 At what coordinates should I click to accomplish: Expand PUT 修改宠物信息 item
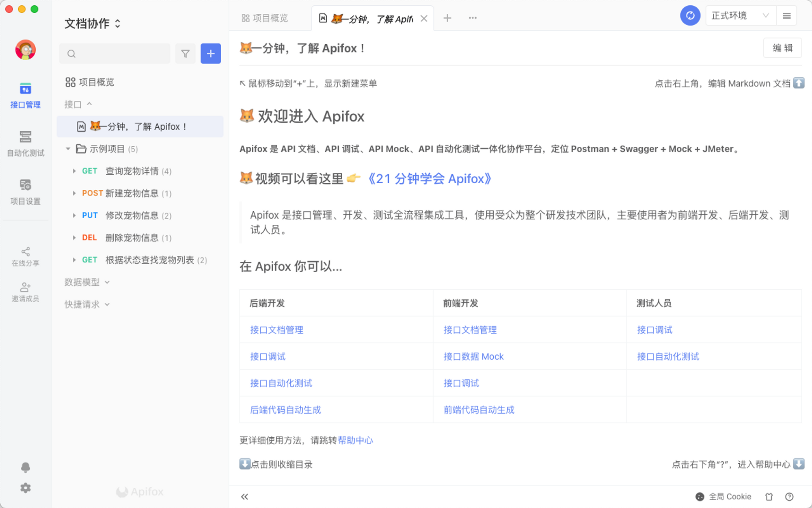coord(74,215)
